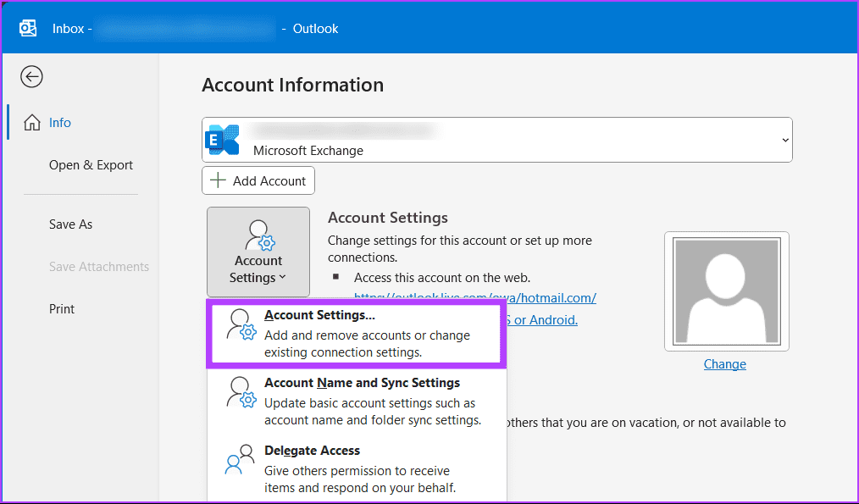Click the Microsoft Exchange account icon

coord(222,140)
